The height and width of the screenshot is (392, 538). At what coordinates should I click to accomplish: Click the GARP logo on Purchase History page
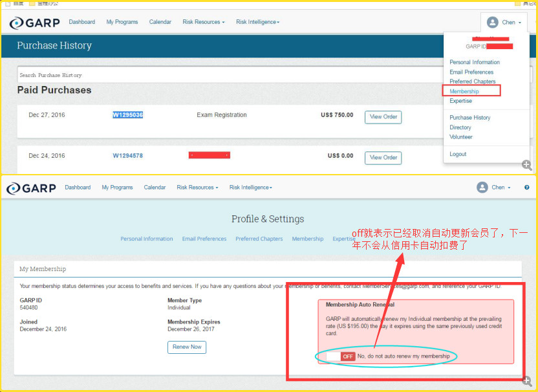click(x=34, y=23)
